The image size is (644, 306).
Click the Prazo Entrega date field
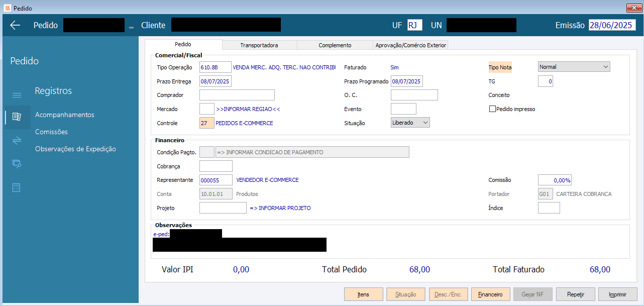click(216, 81)
